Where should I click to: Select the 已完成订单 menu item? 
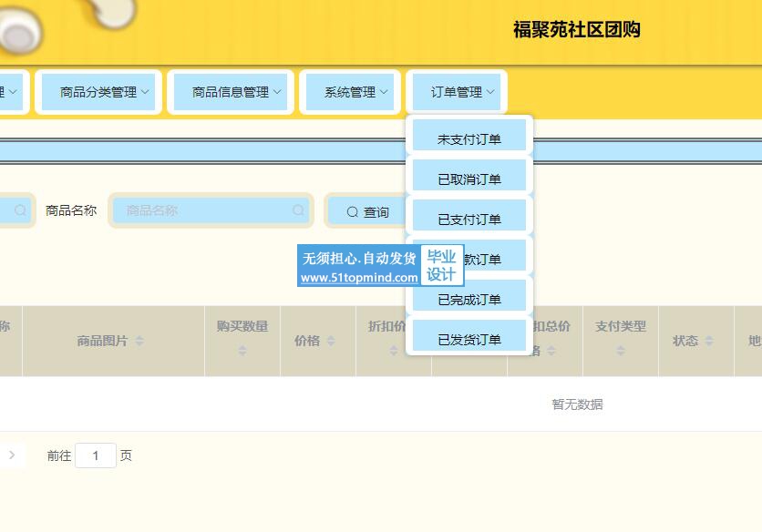click(469, 300)
